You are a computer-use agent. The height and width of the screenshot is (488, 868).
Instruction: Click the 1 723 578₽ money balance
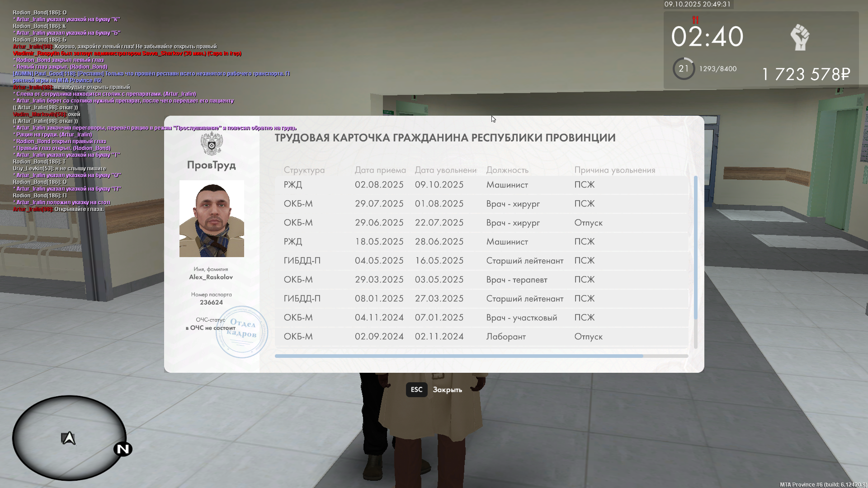tap(806, 75)
